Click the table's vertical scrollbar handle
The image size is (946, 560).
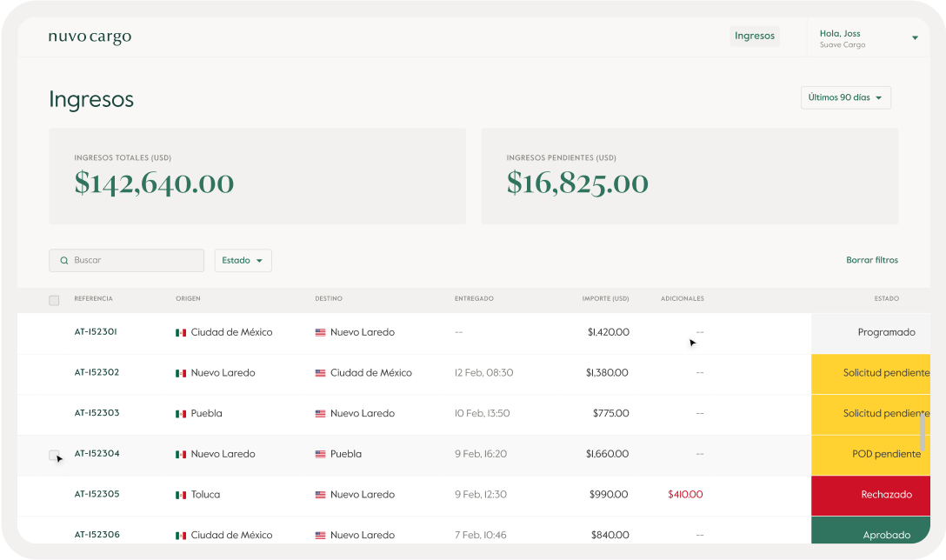tap(922, 431)
